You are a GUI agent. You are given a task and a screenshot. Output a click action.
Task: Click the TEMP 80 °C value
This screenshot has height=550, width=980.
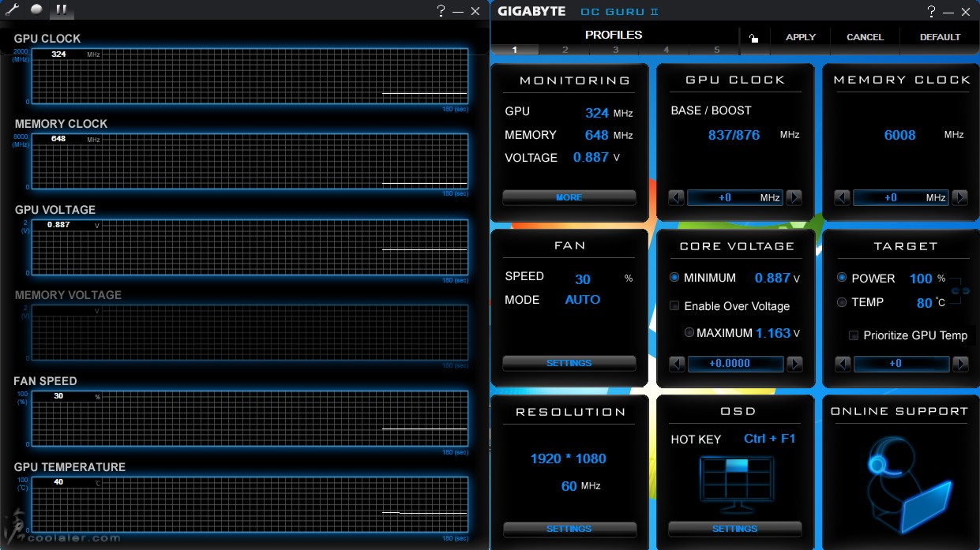tap(924, 303)
